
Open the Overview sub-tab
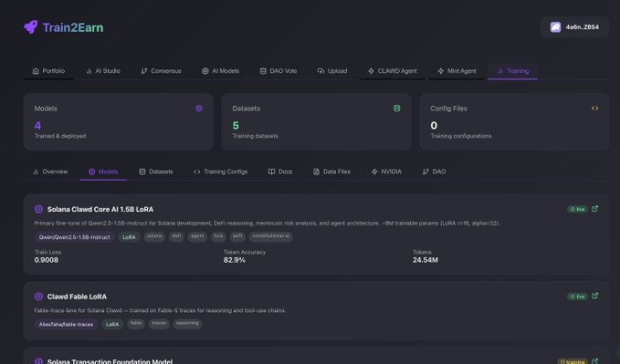(50, 172)
